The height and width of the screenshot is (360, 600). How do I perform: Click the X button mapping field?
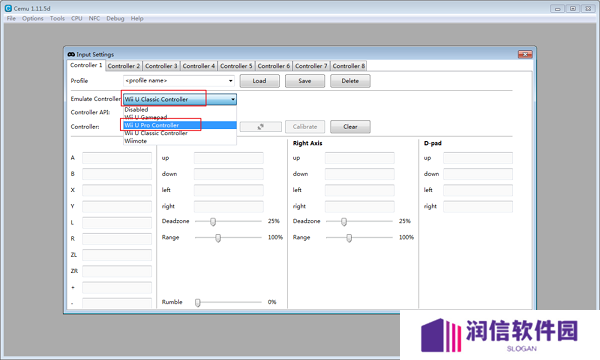coord(117,190)
